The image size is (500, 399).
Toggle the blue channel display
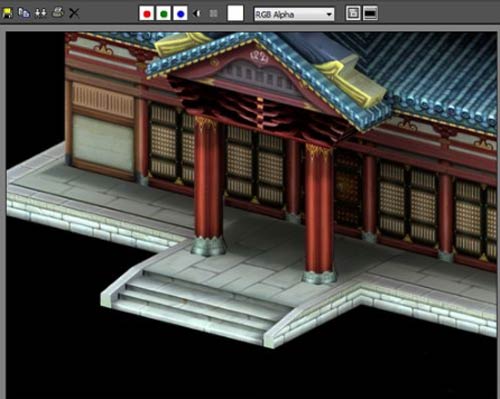point(180,14)
